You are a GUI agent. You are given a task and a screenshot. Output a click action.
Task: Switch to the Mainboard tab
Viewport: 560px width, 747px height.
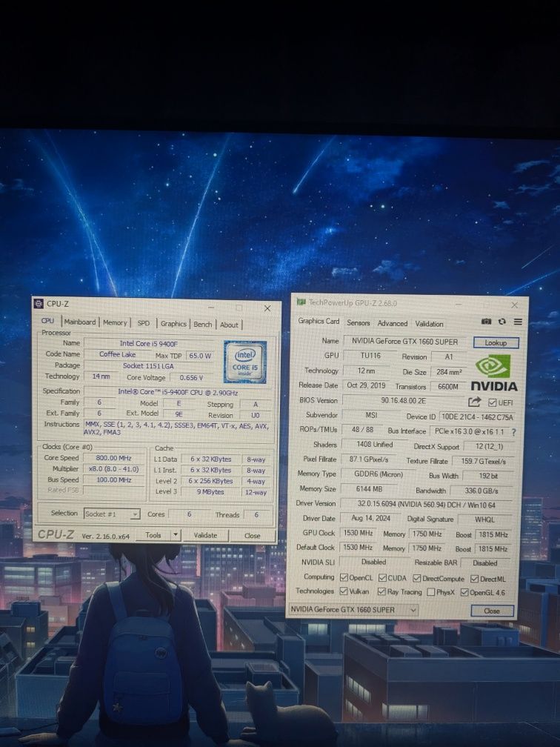(79, 322)
